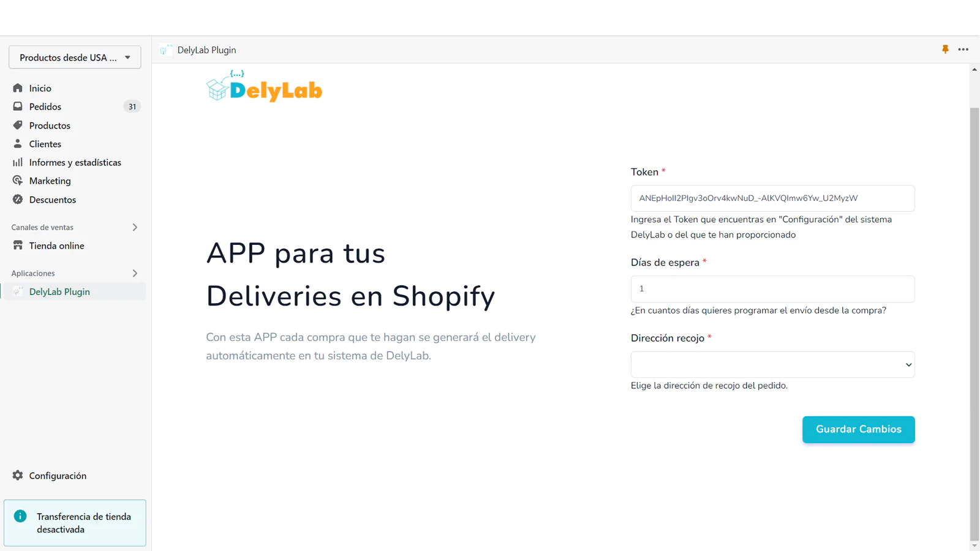Focus the Días de espera field
Image resolution: width=980 pixels, height=551 pixels.
tap(772, 289)
